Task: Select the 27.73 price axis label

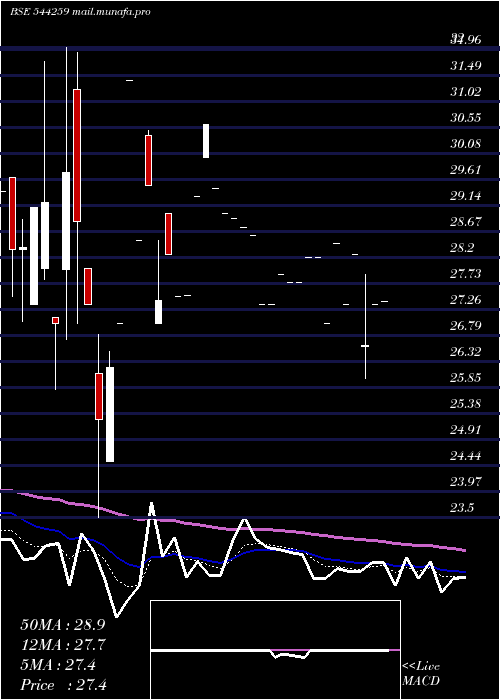Action: coord(466,274)
